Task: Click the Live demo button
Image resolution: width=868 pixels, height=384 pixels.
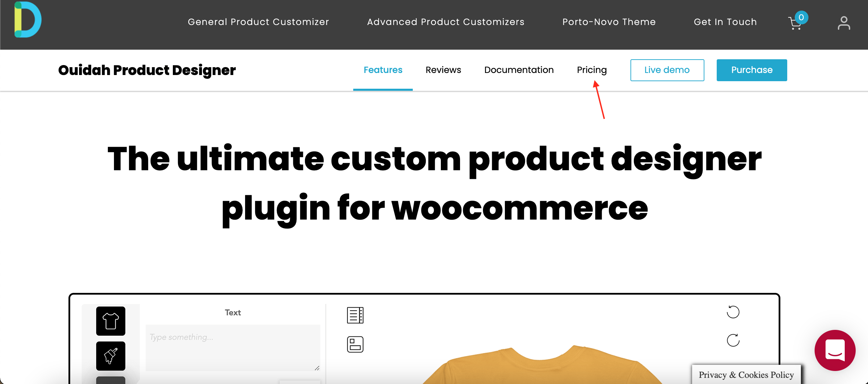Action: pyautogui.click(x=667, y=70)
